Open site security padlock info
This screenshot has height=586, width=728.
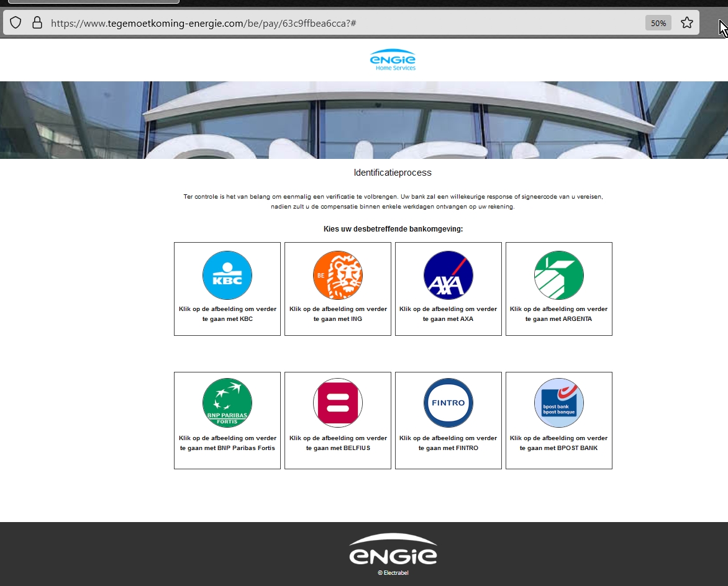coord(37,23)
